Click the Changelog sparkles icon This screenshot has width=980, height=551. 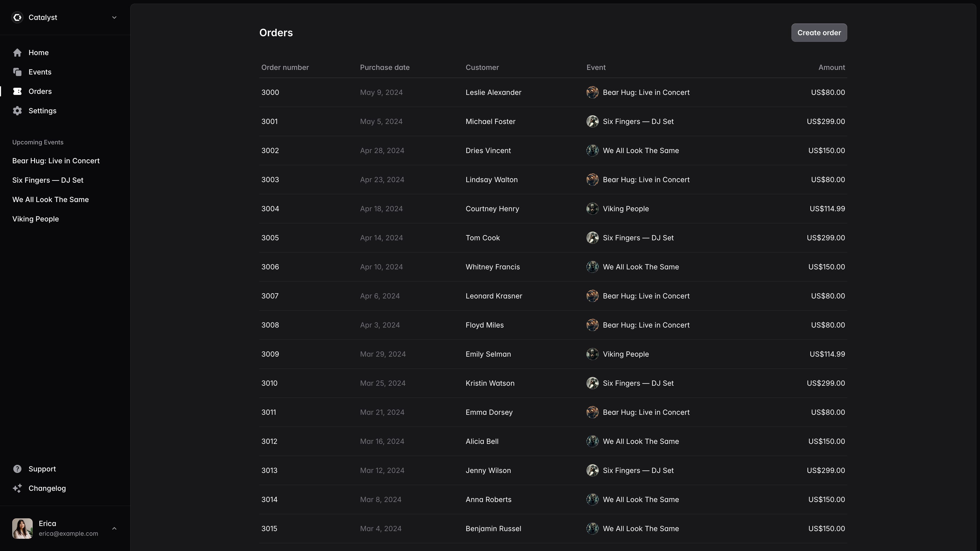18,488
